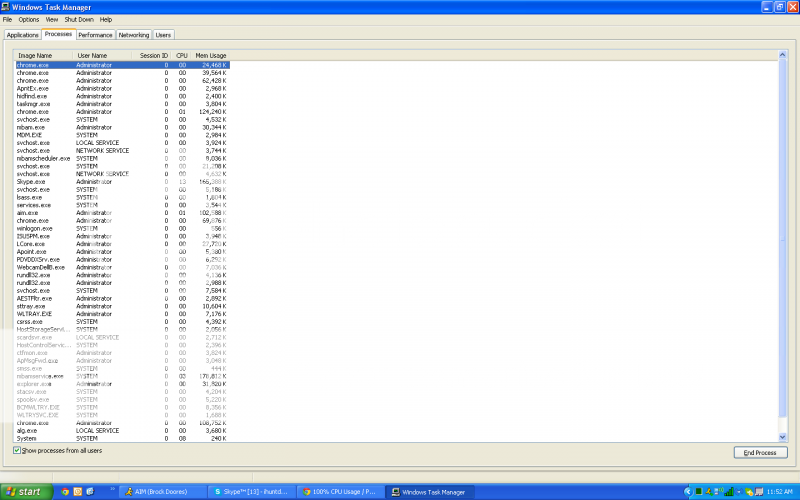The width and height of the screenshot is (800, 500).
Task: Select the mbam.exe process row
Action: pyautogui.click(x=122, y=127)
